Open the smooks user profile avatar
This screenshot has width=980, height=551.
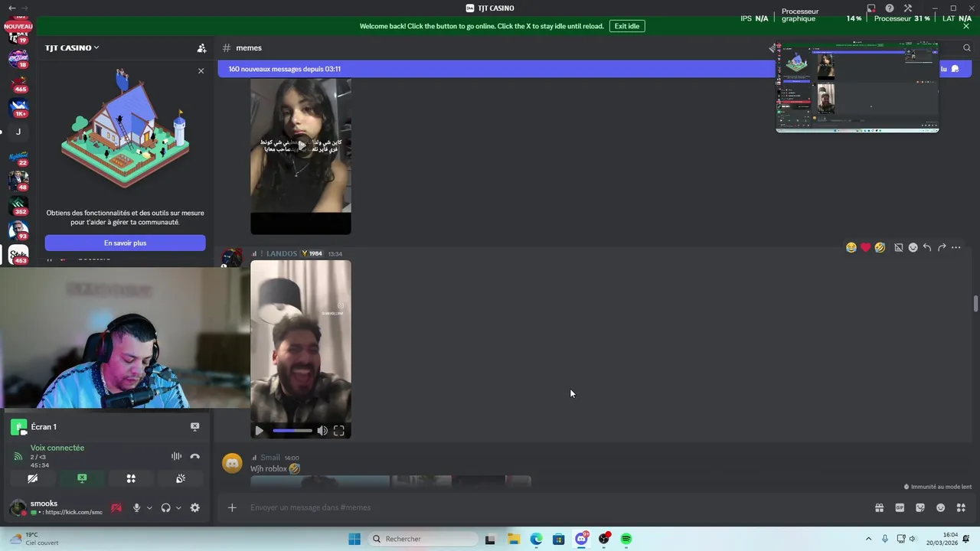(17, 508)
